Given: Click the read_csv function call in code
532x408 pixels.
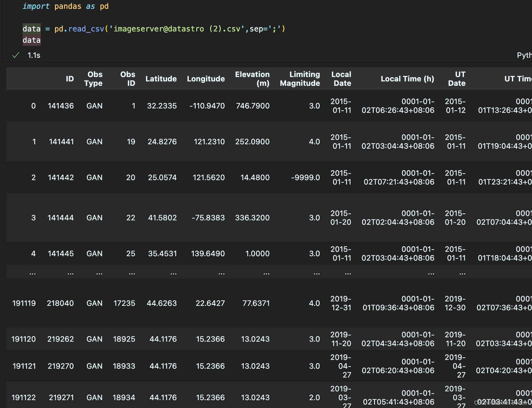Looking at the screenshot, I should click(86, 29).
